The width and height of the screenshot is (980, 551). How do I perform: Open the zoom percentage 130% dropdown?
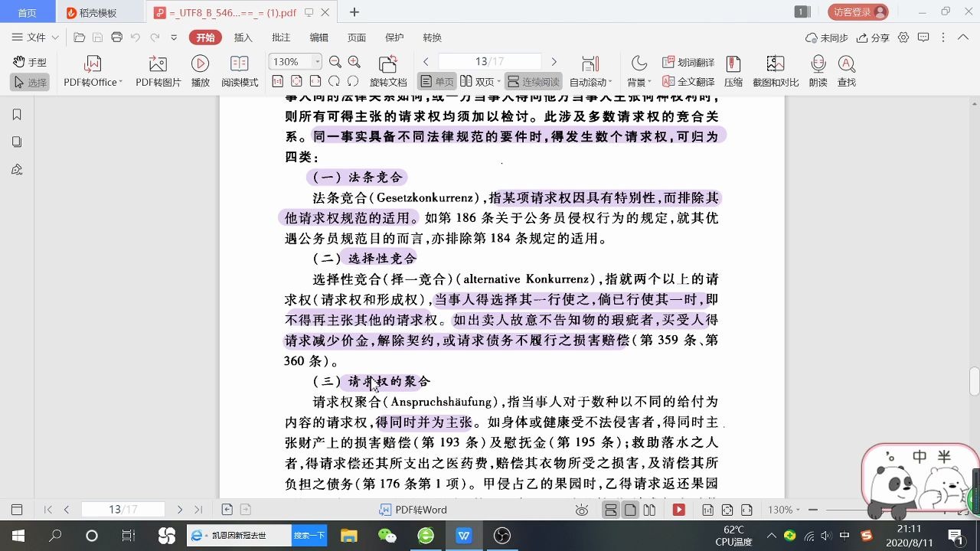point(317,62)
